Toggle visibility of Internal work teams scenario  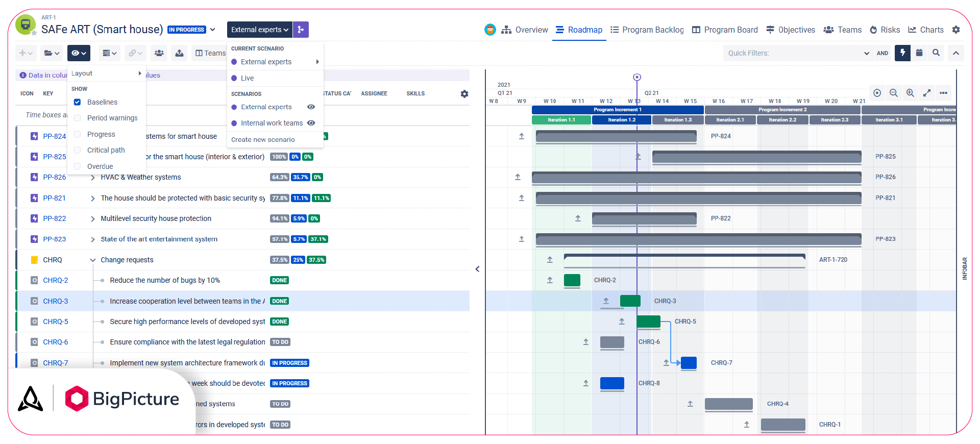(311, 123)
